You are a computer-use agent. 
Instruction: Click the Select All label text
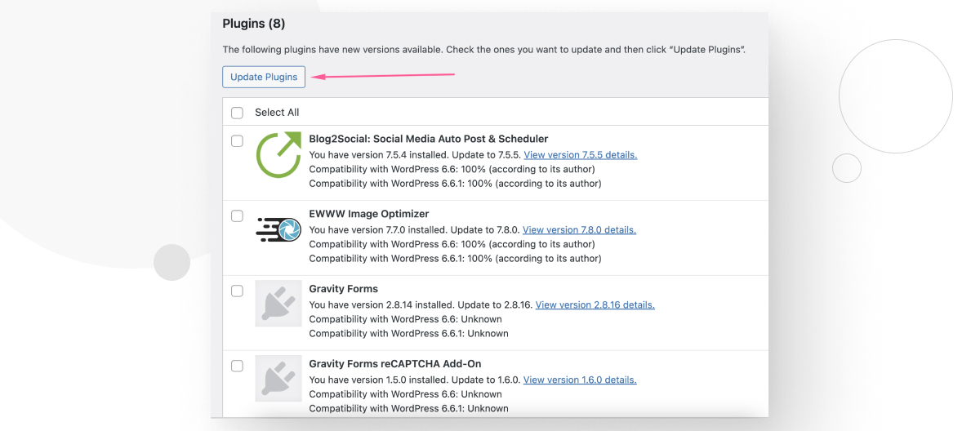277,113
